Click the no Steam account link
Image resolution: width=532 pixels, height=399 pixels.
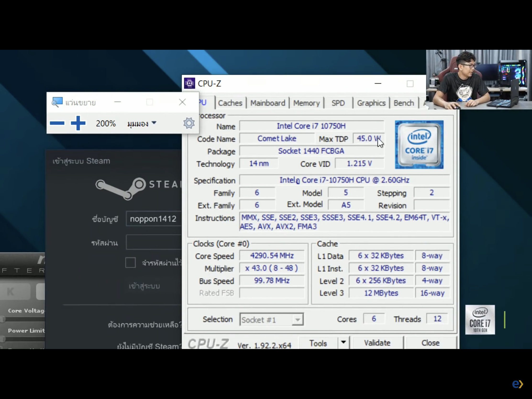(x=149, y=346)
